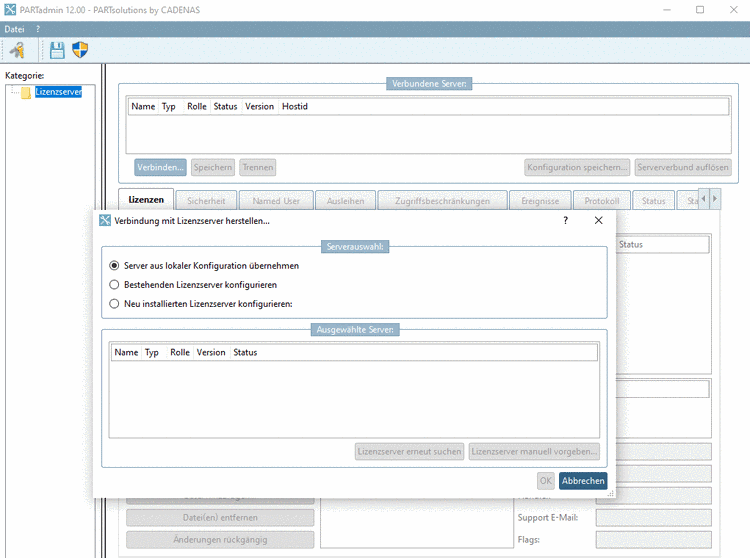Click Version column header in Verbundene Server table

[259, 106]
